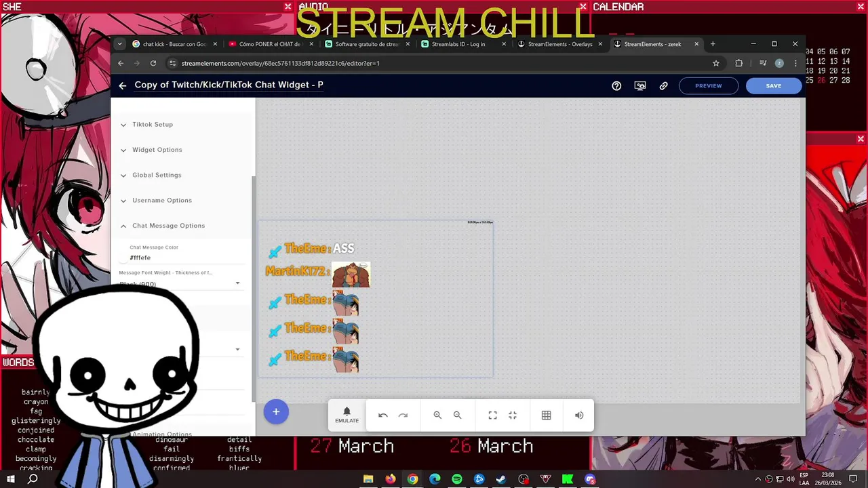
Task: Click the shrink canvas view icon
Action: click(x=513, y=415)
